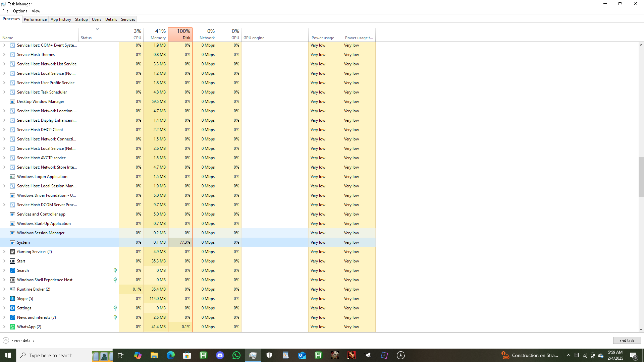Switch to the Performance tab

pos(35,19)
